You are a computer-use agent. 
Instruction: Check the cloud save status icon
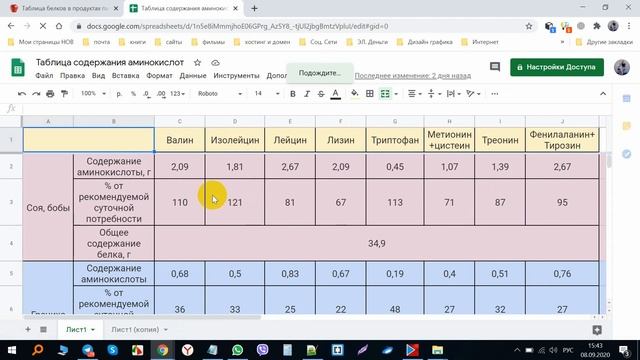tap(215, 63)
